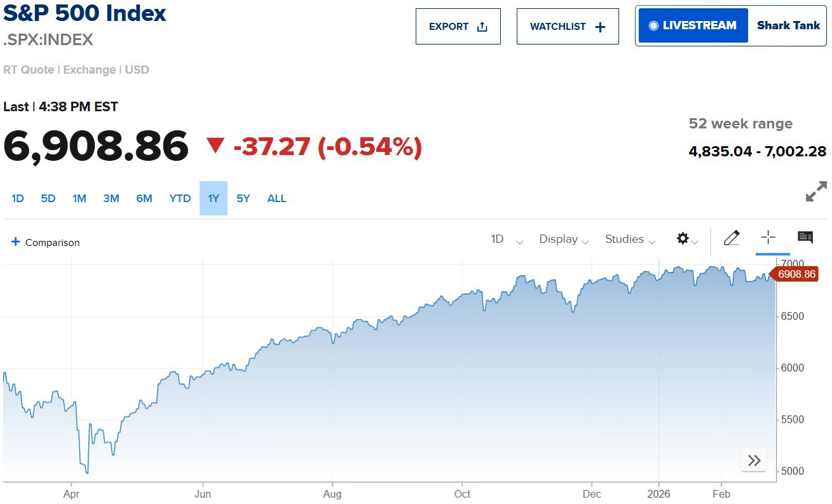Viewport: 832px width, 504px height.
Task: Select the YTD range tab
Action: (x=180, y=198)
